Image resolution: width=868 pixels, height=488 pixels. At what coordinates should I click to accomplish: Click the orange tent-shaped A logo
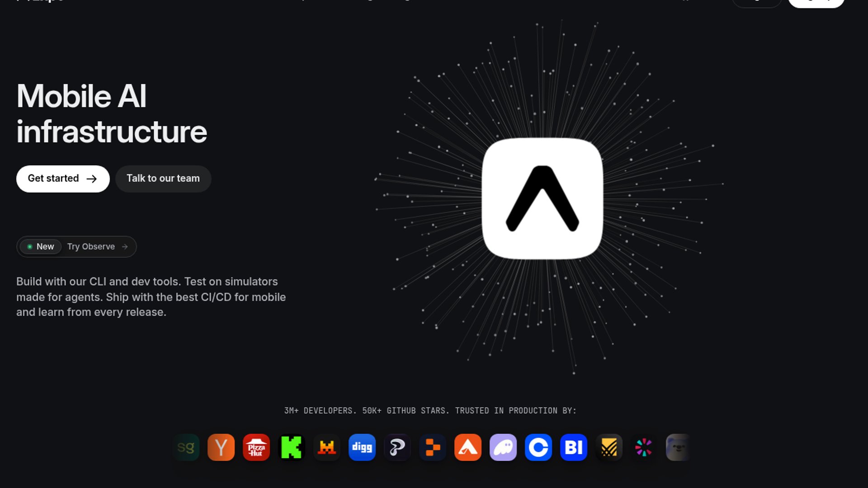[x=468, y=447]
